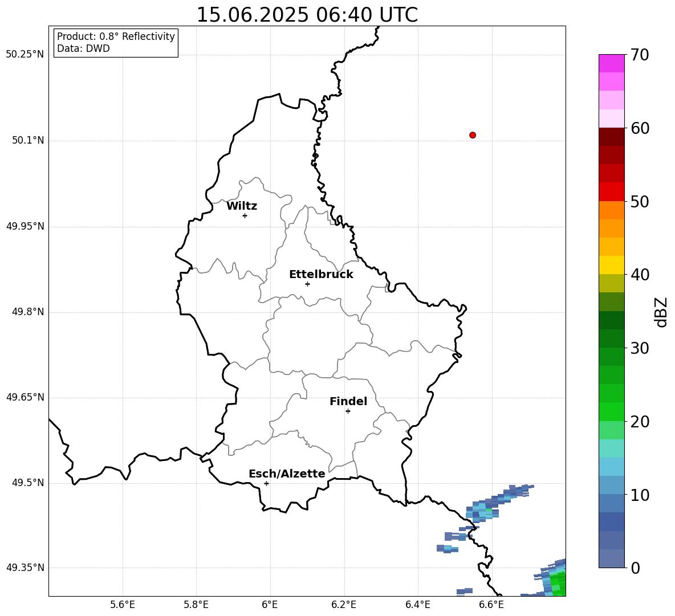Click the Esch/Alzette city label
Image resolution: width=675 pixels, height=616 pixels.
point(287,474)
